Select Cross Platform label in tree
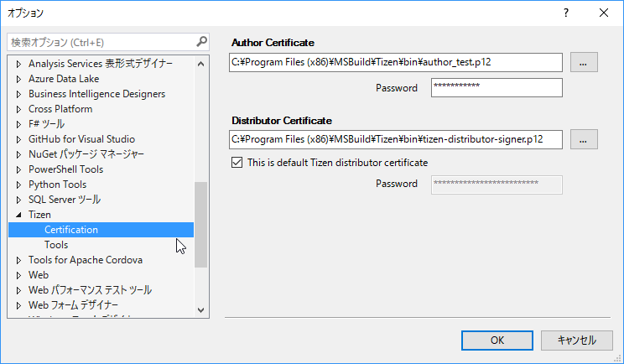The width and height of the screenshot is (624, 364). (60, 108)
